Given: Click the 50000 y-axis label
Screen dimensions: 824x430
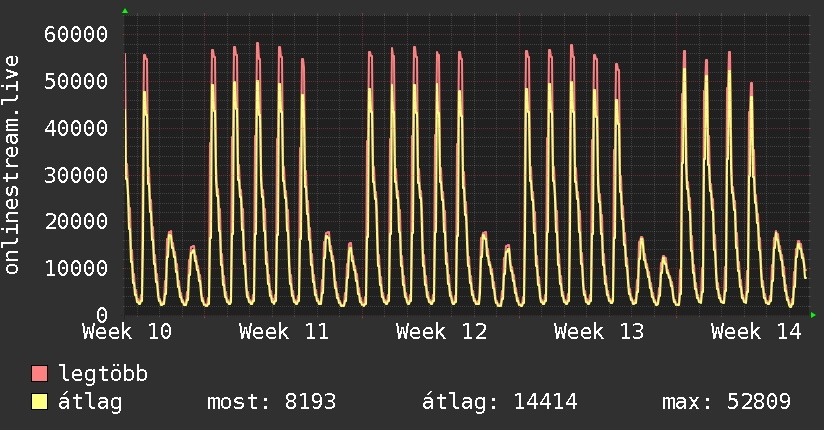Looking at the screenshot, I should coord(76,81).
